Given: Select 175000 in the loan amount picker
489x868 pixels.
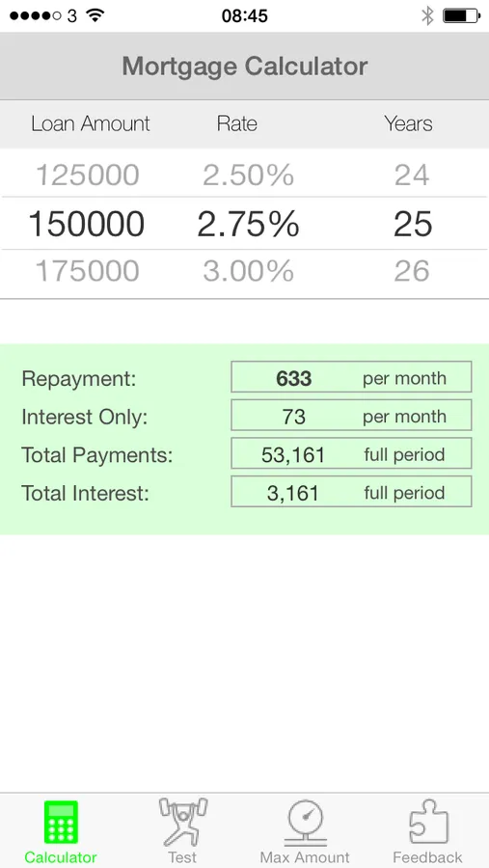Looking at the screenshot, I should 88,271.
